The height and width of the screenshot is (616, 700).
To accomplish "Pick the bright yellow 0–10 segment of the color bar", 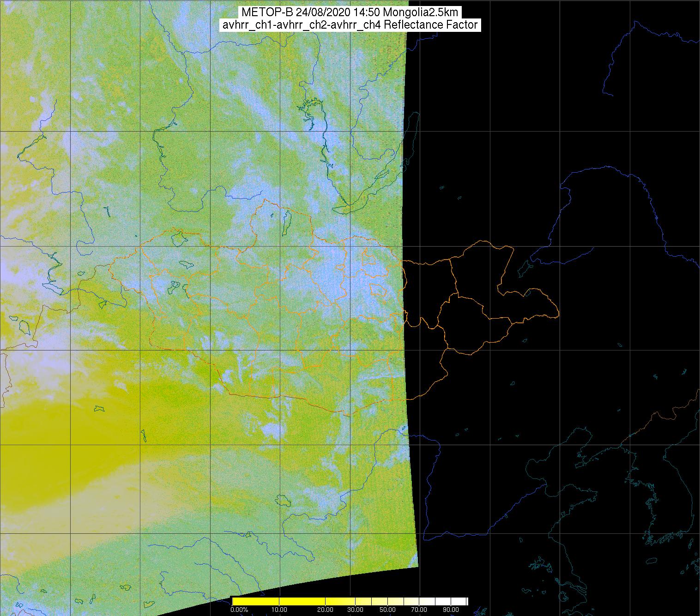I will coord(256,601).
